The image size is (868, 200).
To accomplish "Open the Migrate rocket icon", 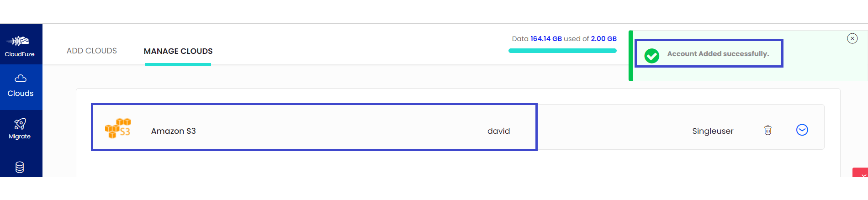I will click(x=20, y=124).
